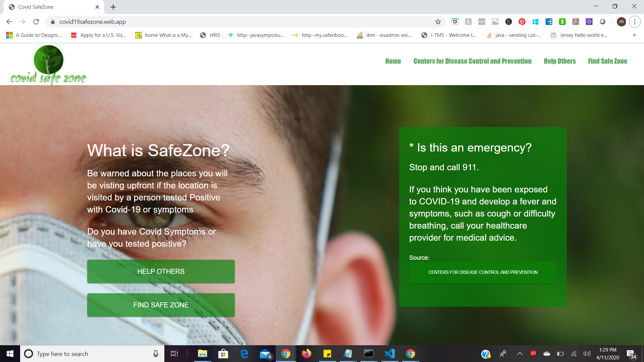Click the green HELP OTHERS button

pyautogui.click(x=161, y=271)
